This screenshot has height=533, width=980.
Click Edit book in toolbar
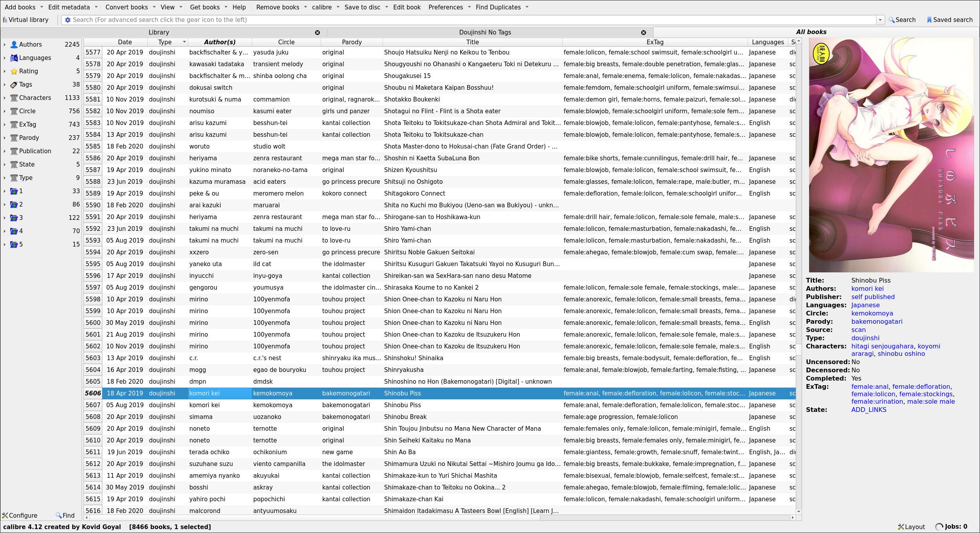pos(407,7)
